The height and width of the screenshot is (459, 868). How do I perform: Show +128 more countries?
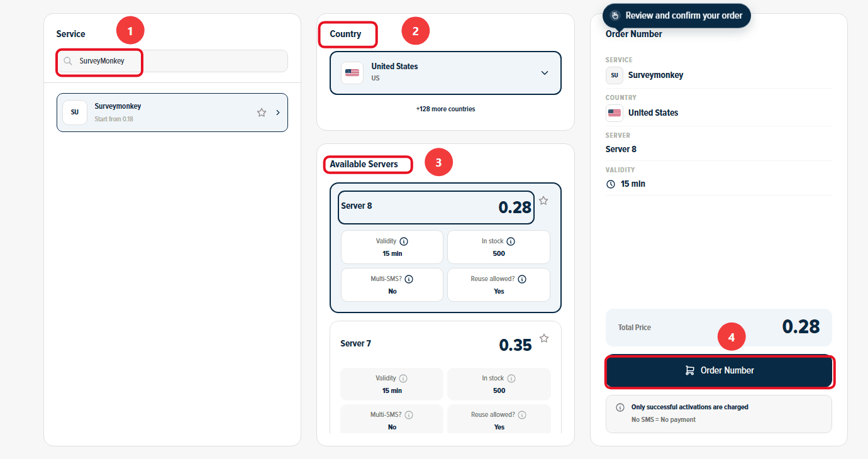[x=445, y=109]
